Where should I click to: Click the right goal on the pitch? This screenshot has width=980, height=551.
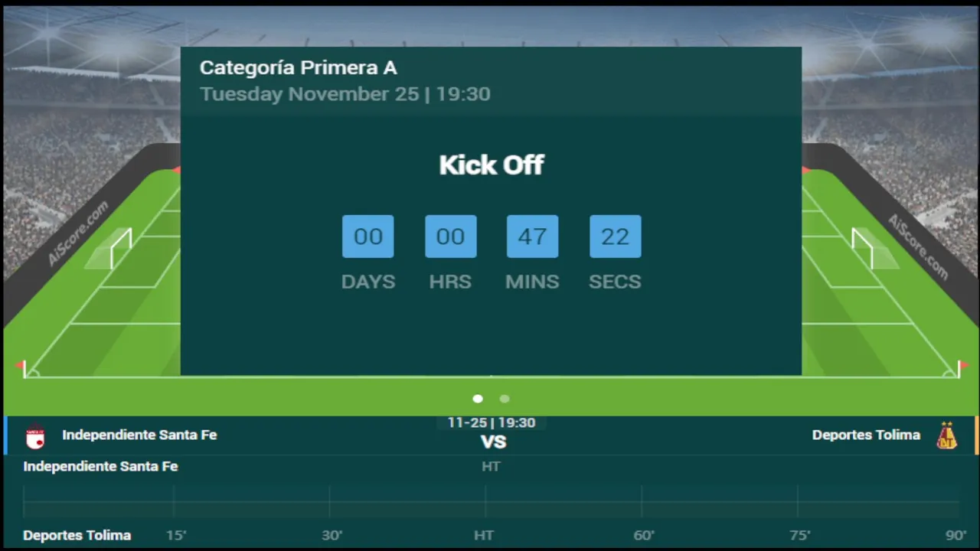(x=862, y=248)
